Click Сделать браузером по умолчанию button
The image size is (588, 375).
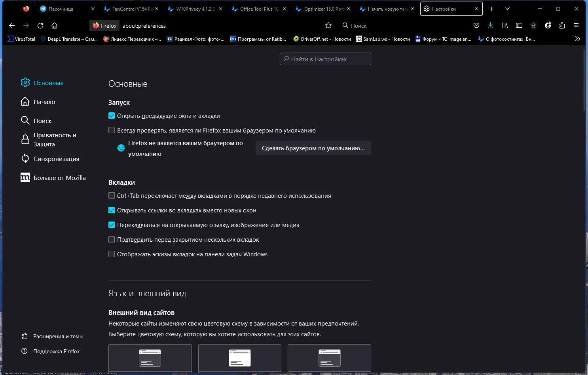[x=313, y=148]
